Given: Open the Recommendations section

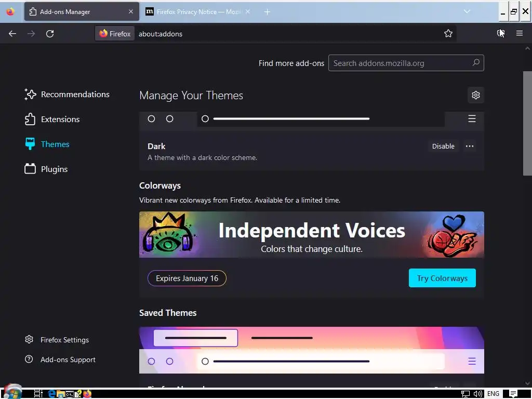Looking at the screenshot, I should pyautogui.click(x=67, y=95).
